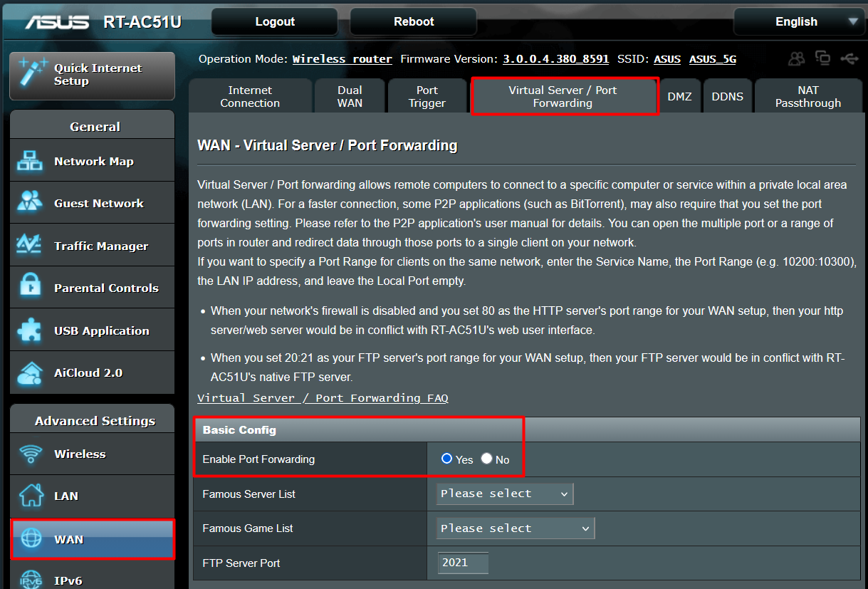Screen dimensions: 868x589
Task: Open Guest Network from the sidebar
Action: (x=93, y=203)
